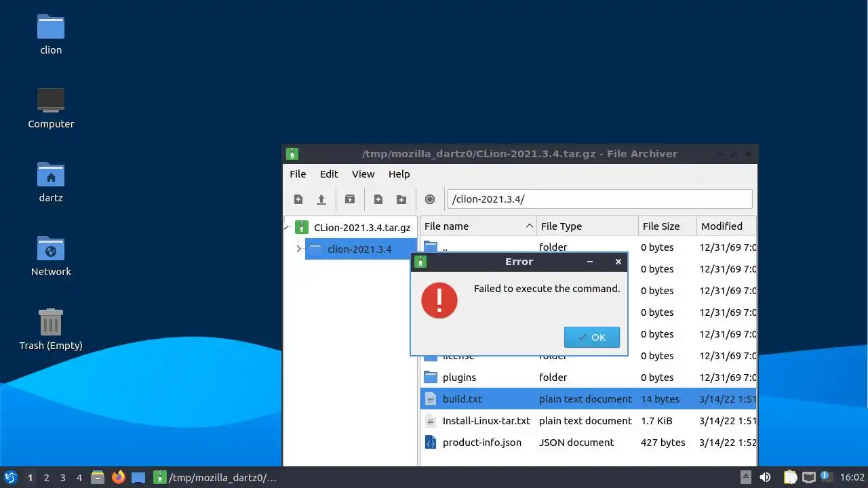Click the removable media eject tray icon
This screenshot has width=868, height=488.
pyautogui.click(x=745, y=478)
